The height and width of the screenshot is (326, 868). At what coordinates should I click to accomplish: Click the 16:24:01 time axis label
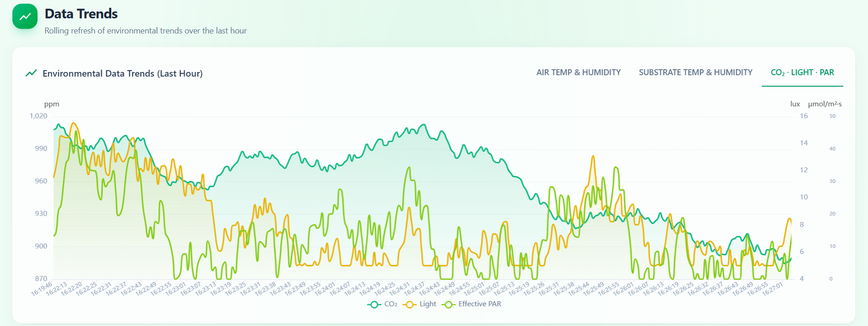(x=325, y=289)
